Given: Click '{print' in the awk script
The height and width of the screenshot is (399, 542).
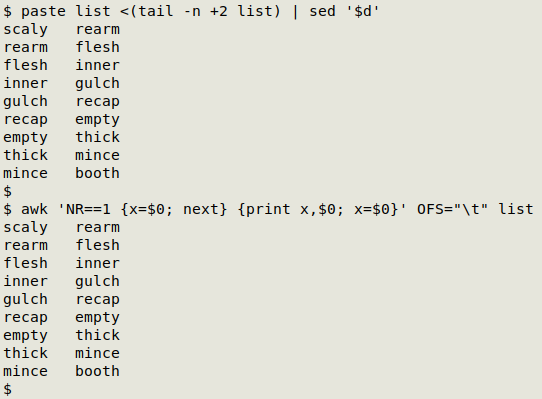Looking at the screenshot, I should tap(264, 209).
